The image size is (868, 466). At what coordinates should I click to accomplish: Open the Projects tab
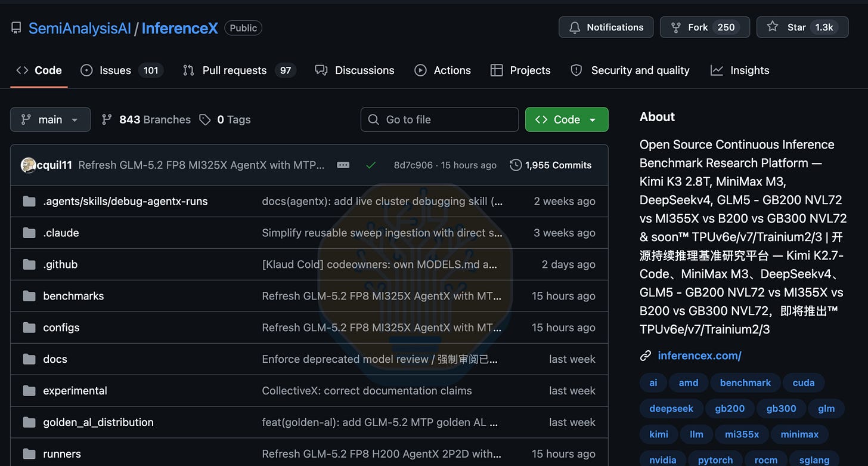520,70
